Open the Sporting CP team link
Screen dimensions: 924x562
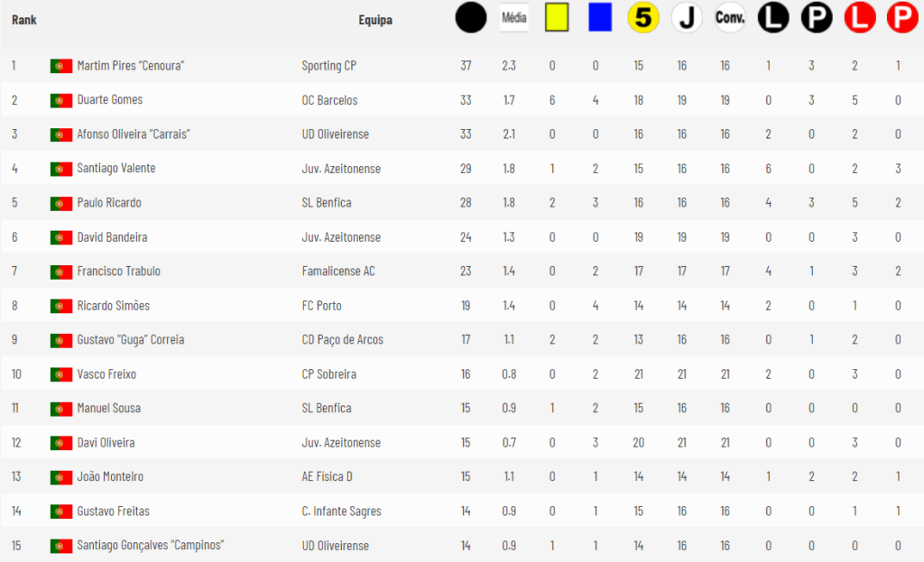pyautogui.click(x=328, y=65)
